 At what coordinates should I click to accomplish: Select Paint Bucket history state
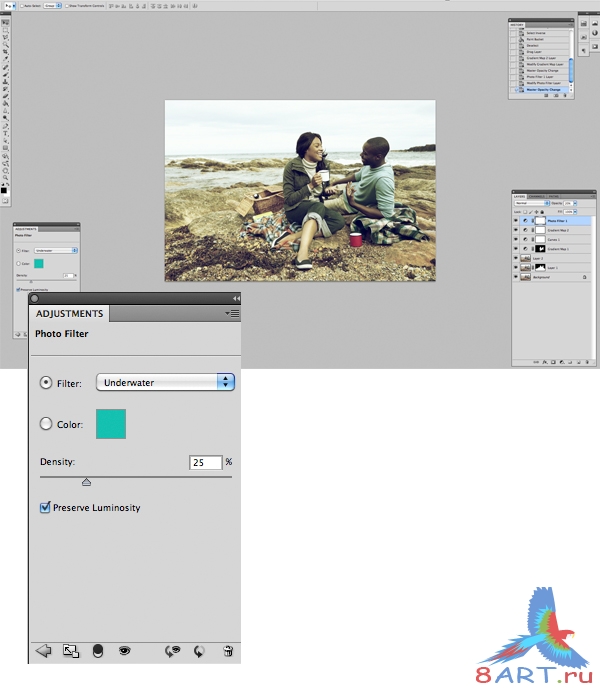539,39
